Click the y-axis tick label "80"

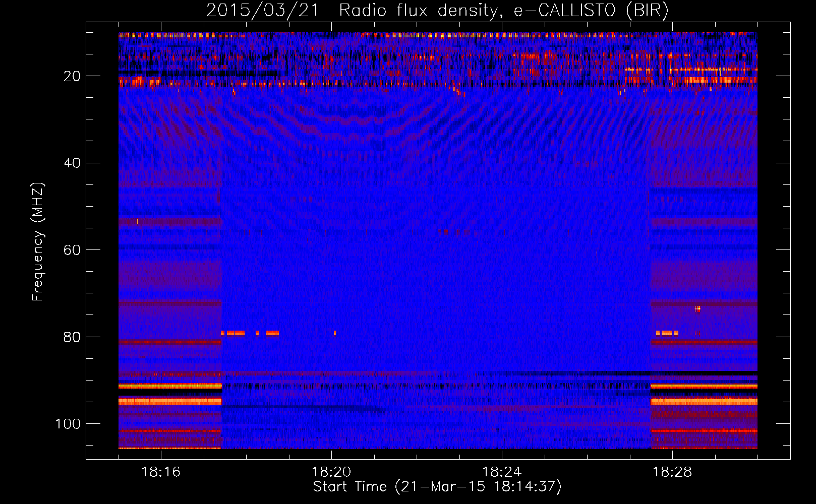[72, 337]
